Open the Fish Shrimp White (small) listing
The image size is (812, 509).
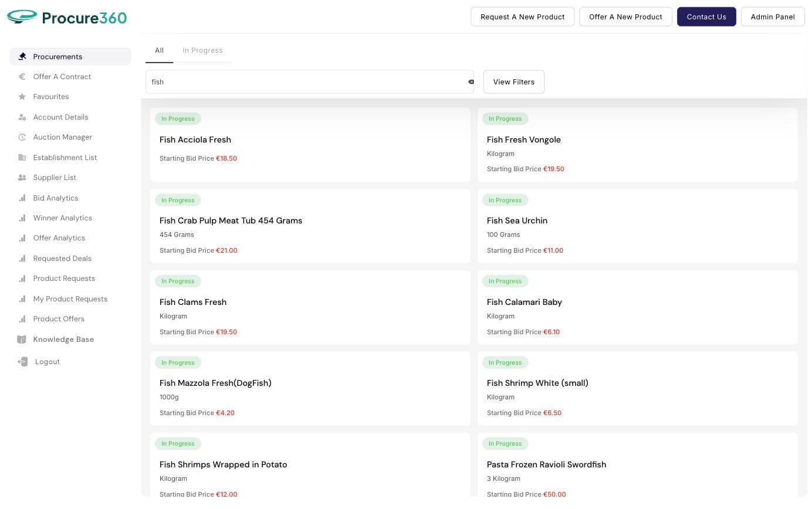638,388
